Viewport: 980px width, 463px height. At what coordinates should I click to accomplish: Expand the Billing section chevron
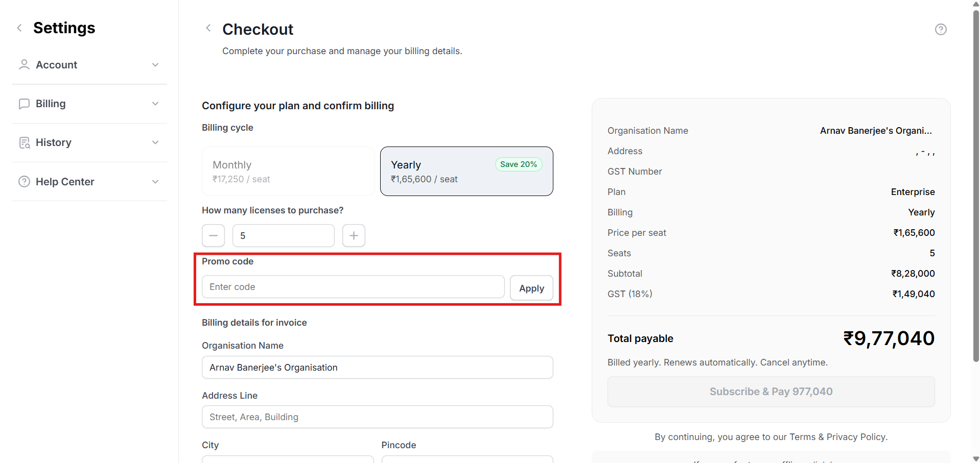pyautogui.click(x=155, y=104)
